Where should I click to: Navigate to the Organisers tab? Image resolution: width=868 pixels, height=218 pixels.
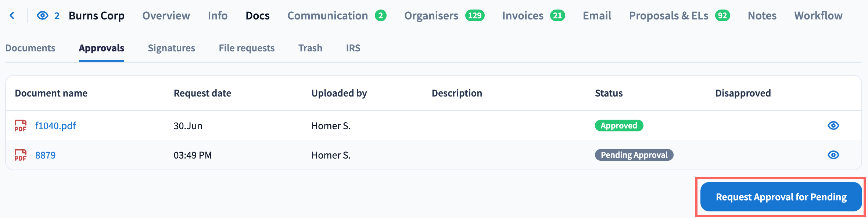click(431, 16)
